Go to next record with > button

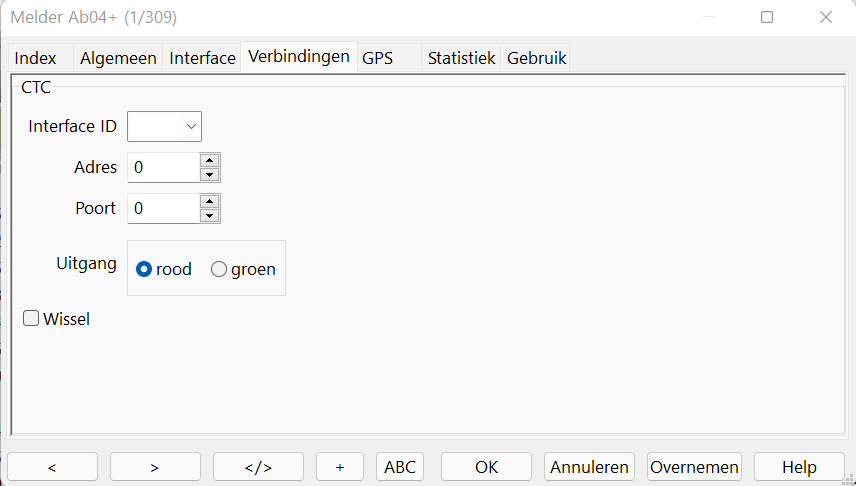[155, 467]
